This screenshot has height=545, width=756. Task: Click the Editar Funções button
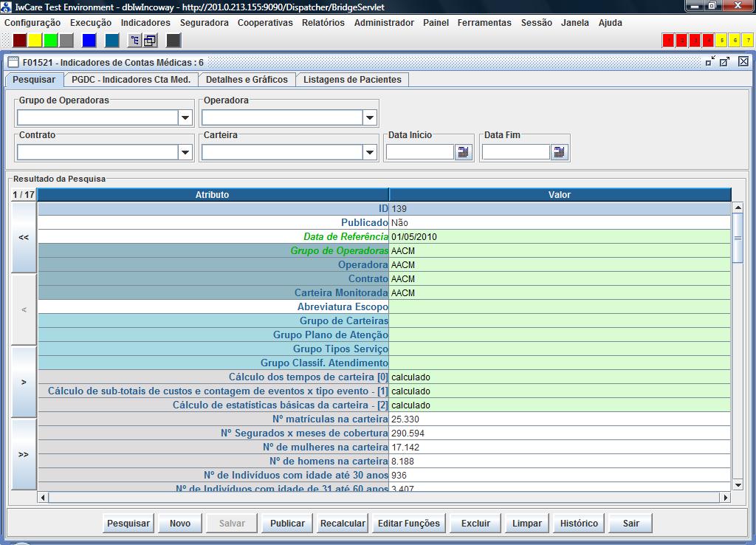408,523
